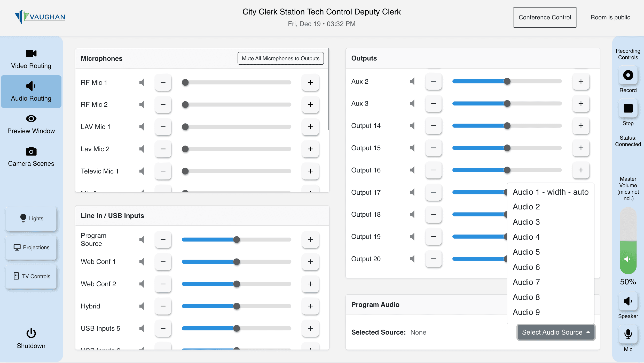Open the Video Routing section
Viewport: 644px width, 363px height.
31,59
